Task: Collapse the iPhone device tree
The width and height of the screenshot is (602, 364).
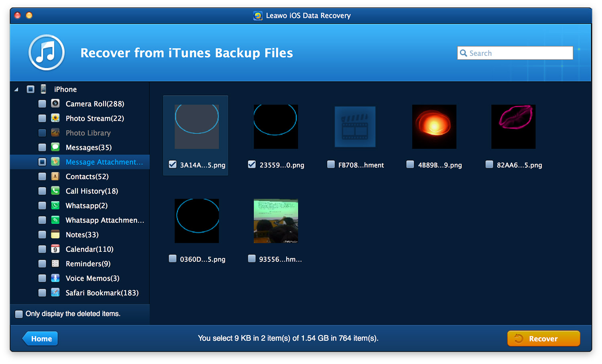Action: [x=16, y=89]
